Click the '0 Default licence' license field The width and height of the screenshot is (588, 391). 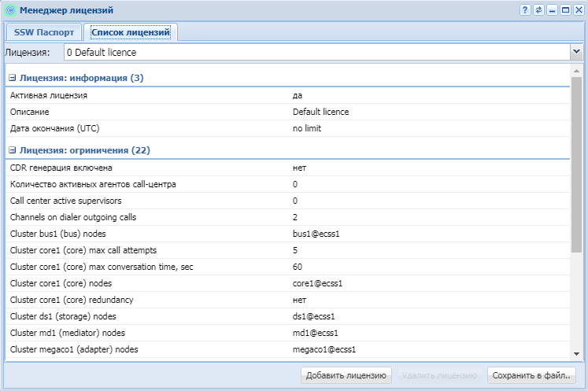coord(315,52)
